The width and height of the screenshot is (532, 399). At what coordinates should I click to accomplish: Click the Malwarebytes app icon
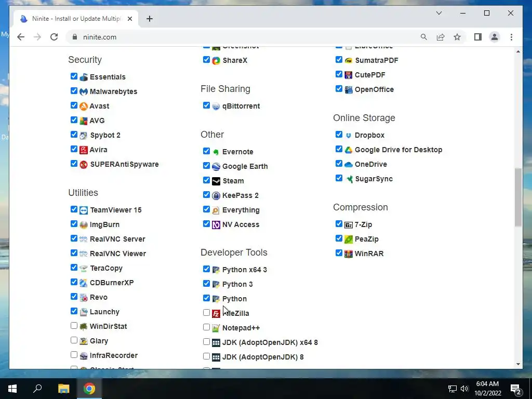pyautogui.click(x=84, y=91)
